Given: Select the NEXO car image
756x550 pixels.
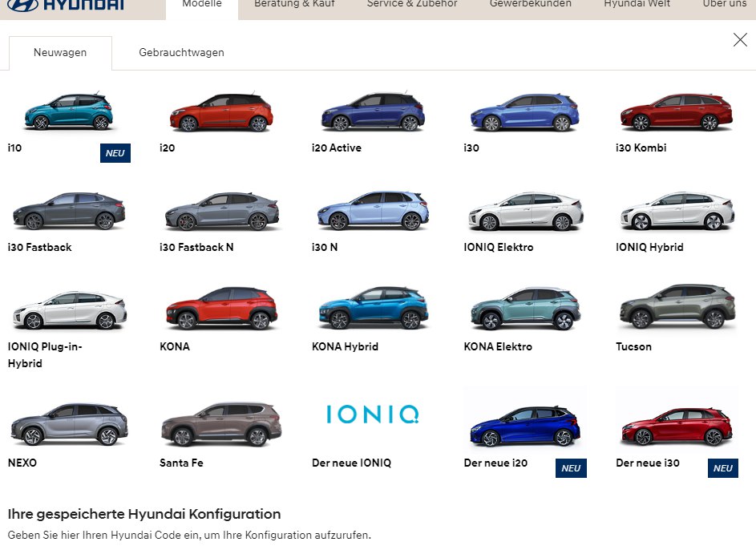Looking at the screenshot, I should 70,424.
